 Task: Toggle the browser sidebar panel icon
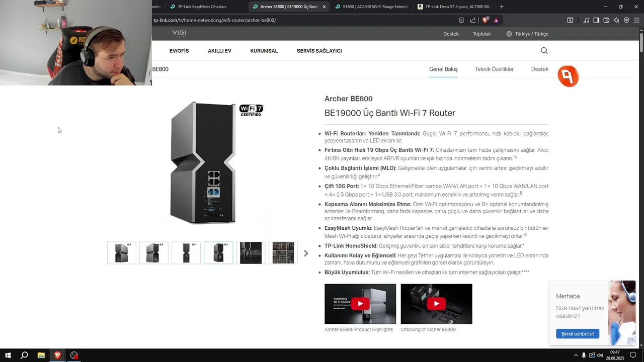coord(596,20)
